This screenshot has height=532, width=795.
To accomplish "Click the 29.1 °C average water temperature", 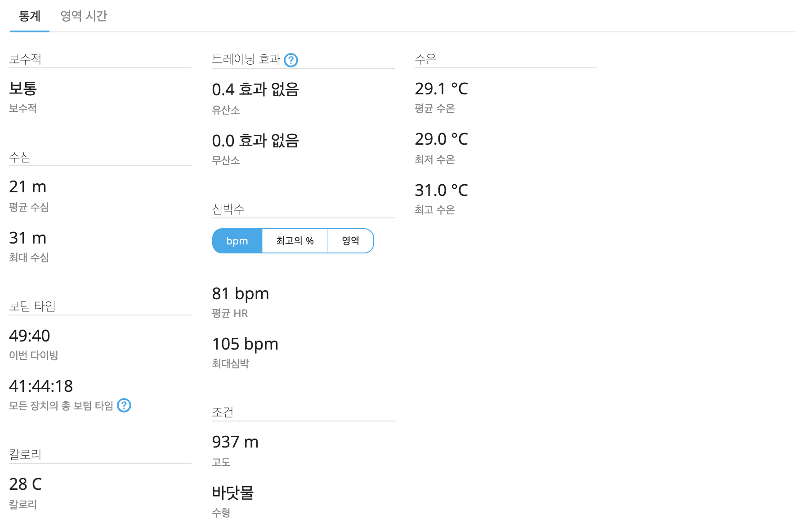I will [442, 89].
